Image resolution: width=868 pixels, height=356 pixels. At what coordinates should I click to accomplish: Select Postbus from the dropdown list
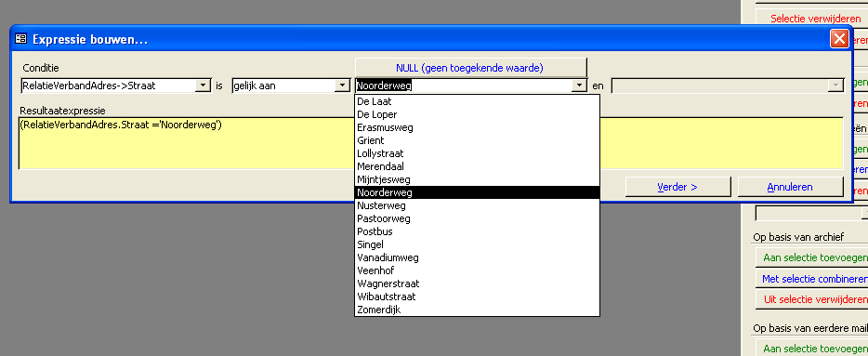477,231
